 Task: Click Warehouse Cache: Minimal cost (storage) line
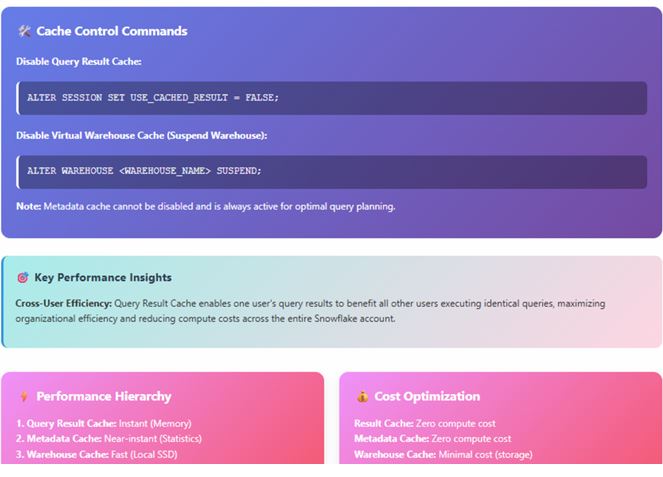click(443, 455)
